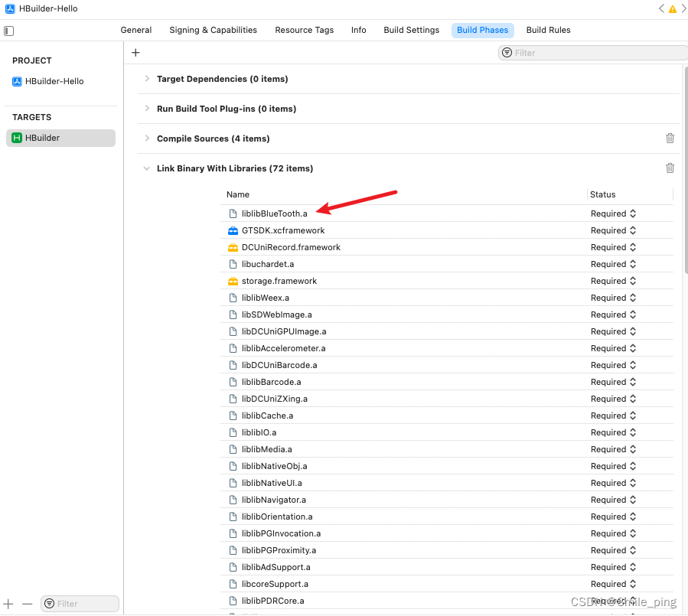Open the Resource Tags tab
Image resolution: width=688 pixels, height=616 pixels.
(x=304, y=30)
